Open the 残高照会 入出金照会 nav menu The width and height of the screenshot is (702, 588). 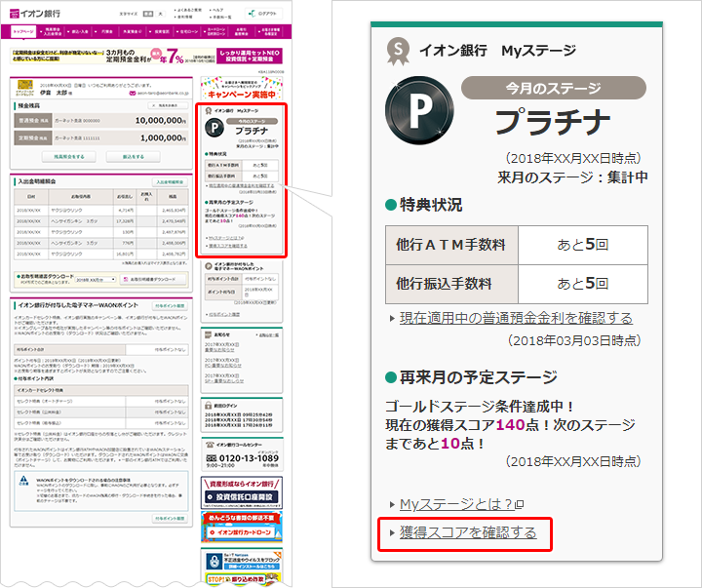[52, 31]
